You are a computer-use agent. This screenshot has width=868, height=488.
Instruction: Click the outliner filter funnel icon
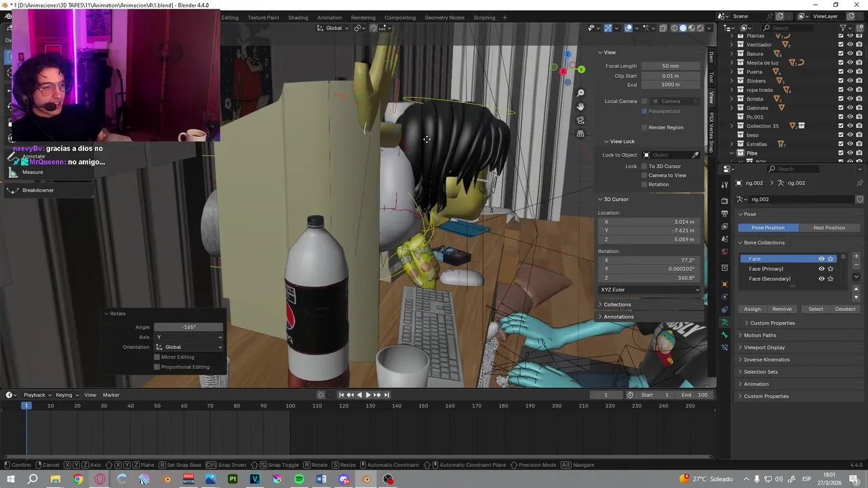(x=844, y=28)
